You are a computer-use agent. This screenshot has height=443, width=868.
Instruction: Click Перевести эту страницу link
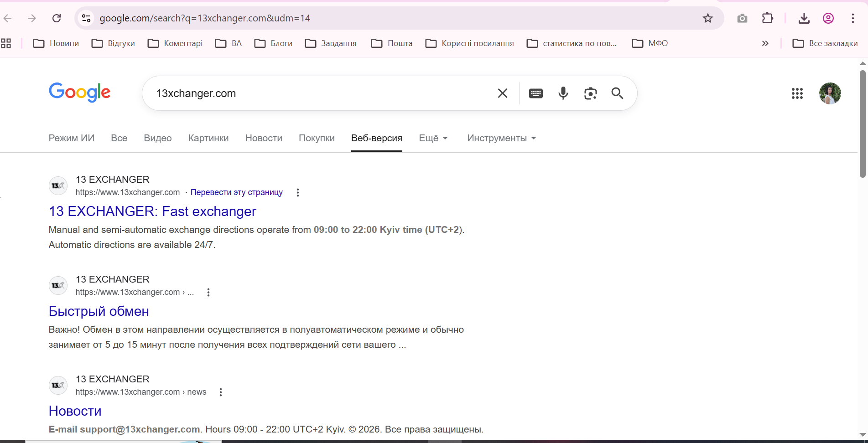(237, 192)
